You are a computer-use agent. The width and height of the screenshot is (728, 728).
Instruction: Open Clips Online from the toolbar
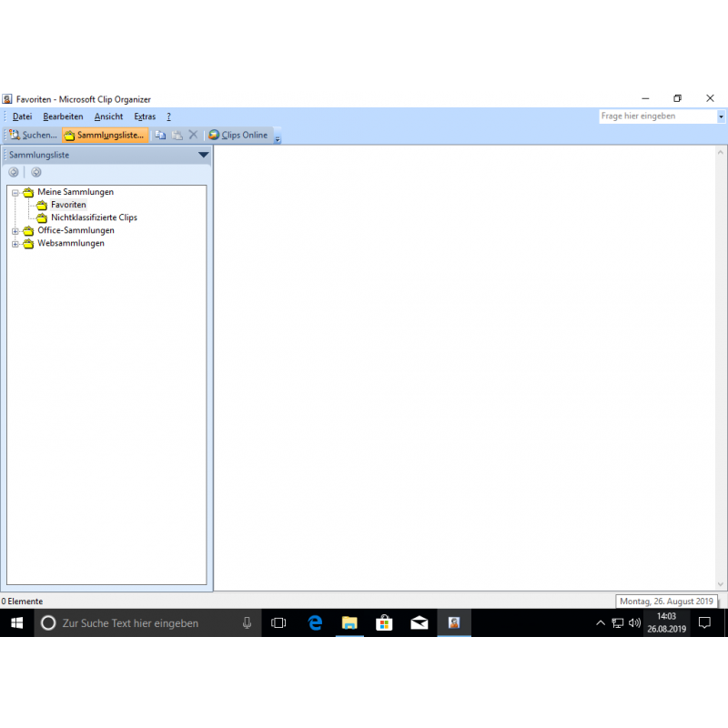[x=238, y=135]
